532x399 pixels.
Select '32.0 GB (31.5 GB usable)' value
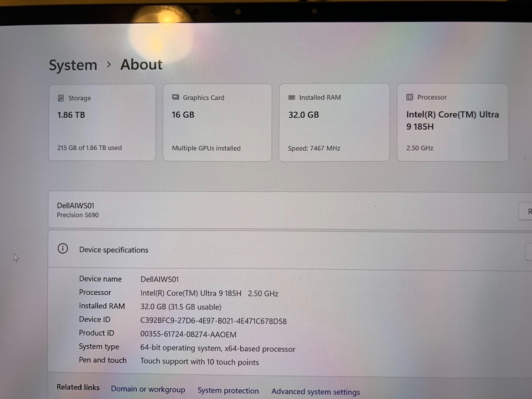[181, 307]
